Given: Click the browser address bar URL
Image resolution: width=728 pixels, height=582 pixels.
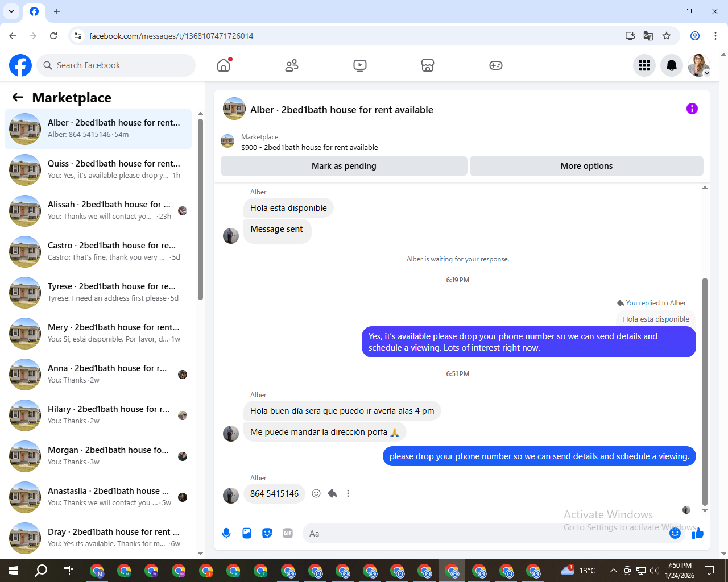Looking at the screenshot, I should pos(171,36).
